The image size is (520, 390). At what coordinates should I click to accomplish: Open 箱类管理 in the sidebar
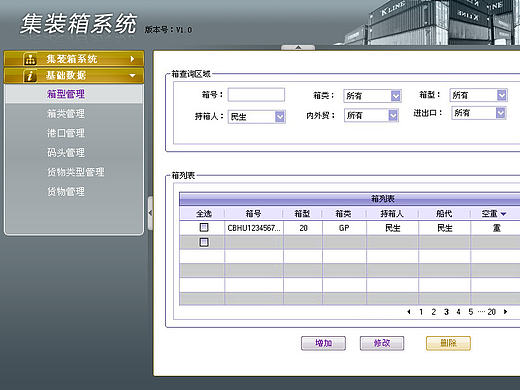click(66, 114)
